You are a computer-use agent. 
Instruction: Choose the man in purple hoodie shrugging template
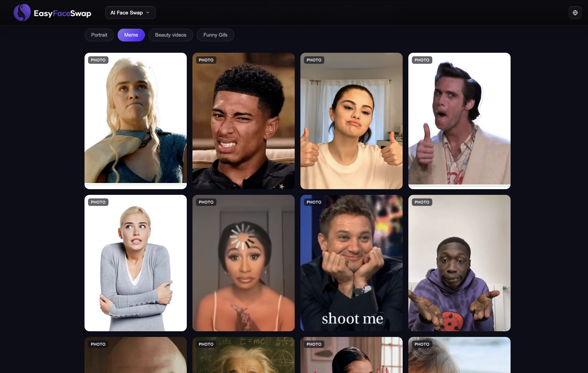click(459, 263)
